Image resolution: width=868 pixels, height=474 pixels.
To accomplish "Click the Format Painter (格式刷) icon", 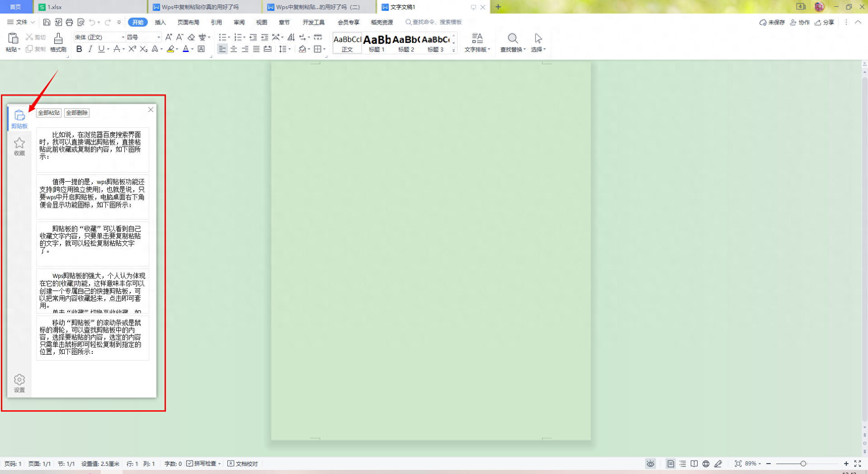I will click(58, 38).
